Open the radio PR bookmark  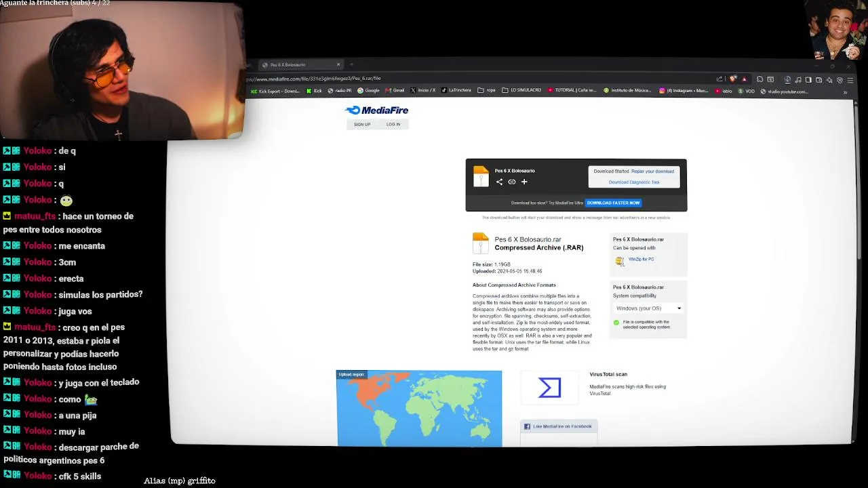pyautogui.click(x=340, y=91)
